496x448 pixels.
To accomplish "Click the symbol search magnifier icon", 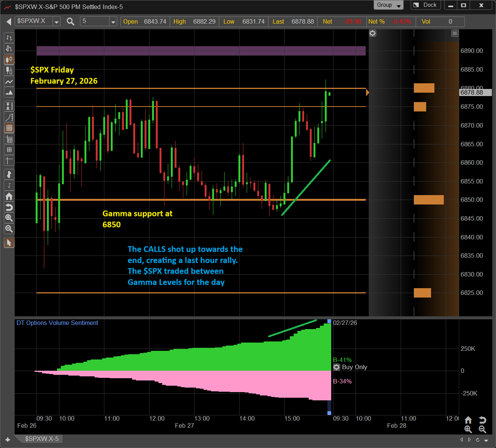I will click(x=70, y=22).
